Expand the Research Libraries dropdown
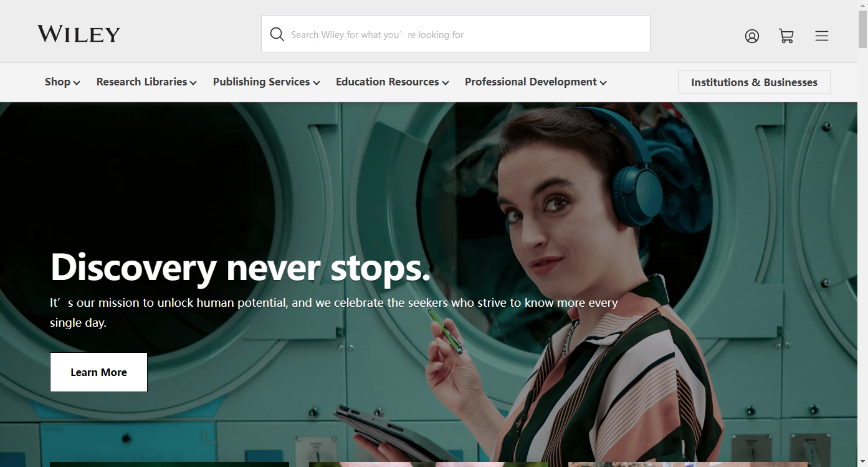Viewport: 868px width, 467px height. click(x=146, y=82)
